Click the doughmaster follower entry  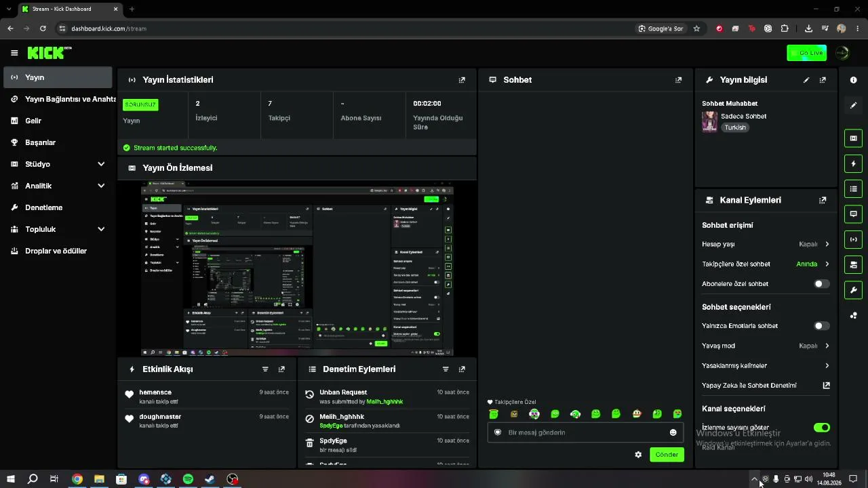207,421
